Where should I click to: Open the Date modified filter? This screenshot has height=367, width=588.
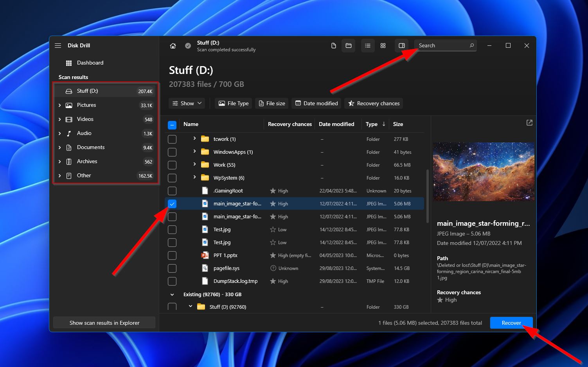(316, 103)
